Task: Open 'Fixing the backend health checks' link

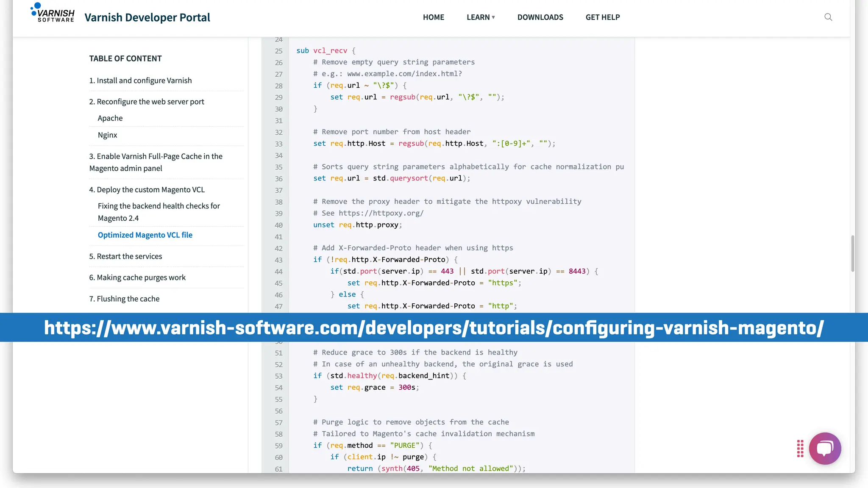Action: pyautogui.click(x=159, y=212)
